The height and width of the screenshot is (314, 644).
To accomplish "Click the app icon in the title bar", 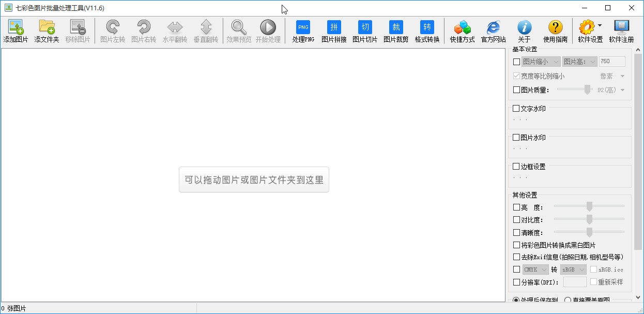I will tap(8, 8).
